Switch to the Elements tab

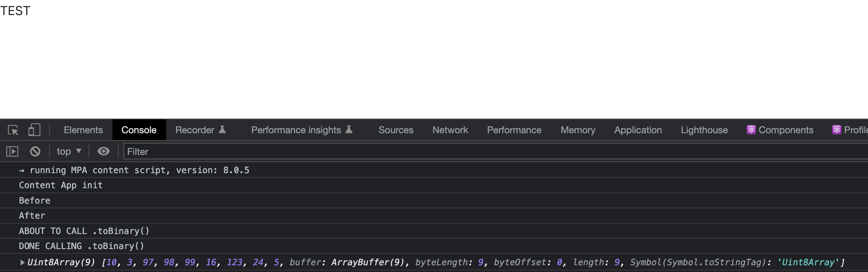click(x=83, y=130)
